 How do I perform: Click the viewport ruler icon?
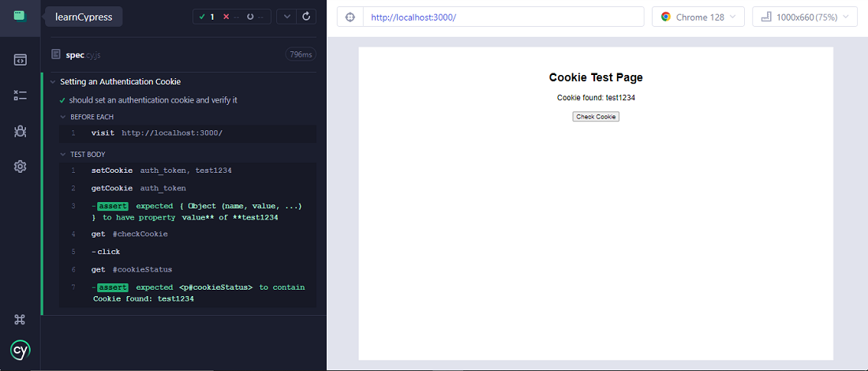click(x=767, y=17)
